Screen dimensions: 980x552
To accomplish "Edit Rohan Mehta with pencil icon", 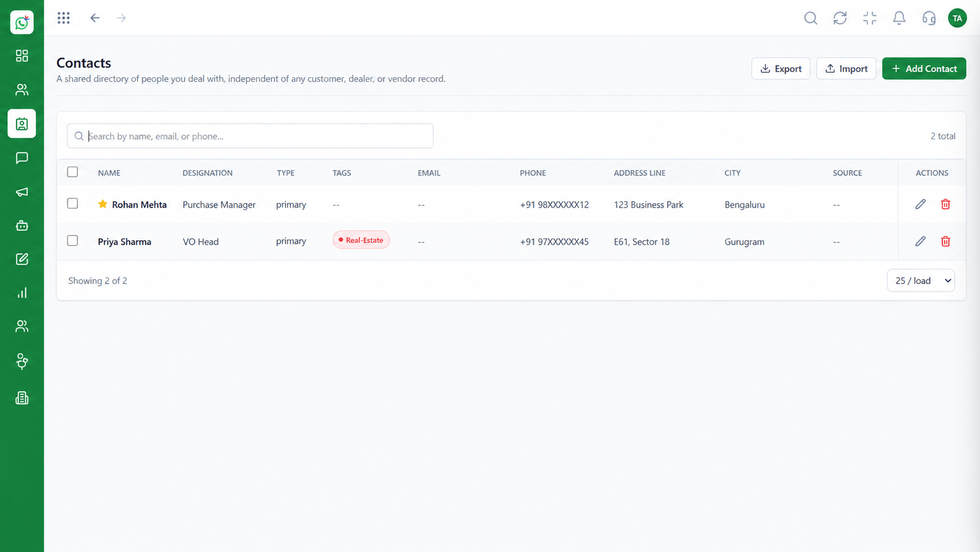I will pos(920,204).
